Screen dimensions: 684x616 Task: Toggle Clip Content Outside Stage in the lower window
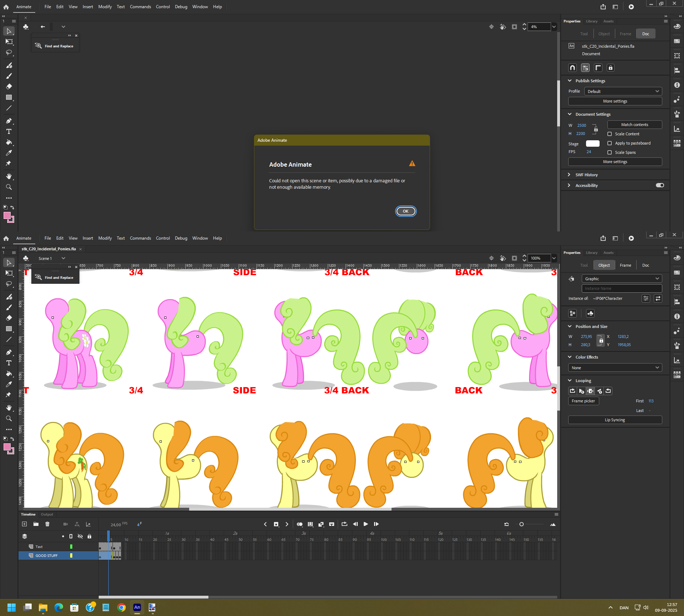(x=514, y=258)
